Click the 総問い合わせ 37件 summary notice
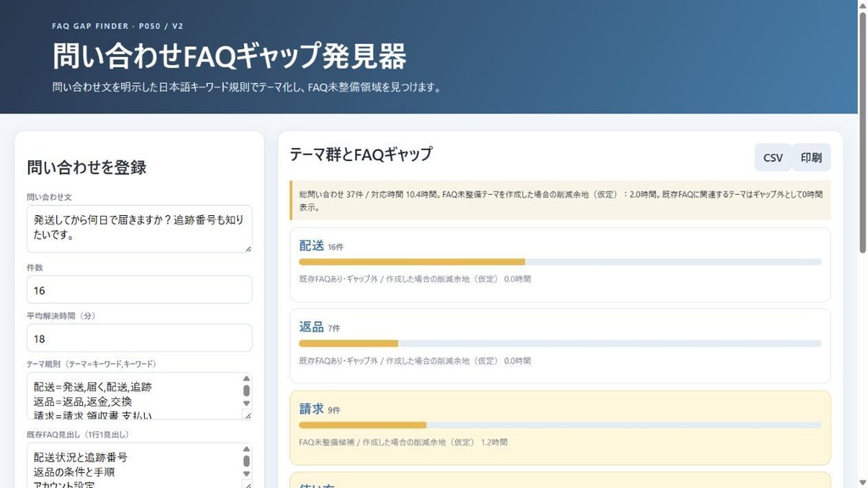This screenshot has height=488, width=868. [x=560, y=200]
